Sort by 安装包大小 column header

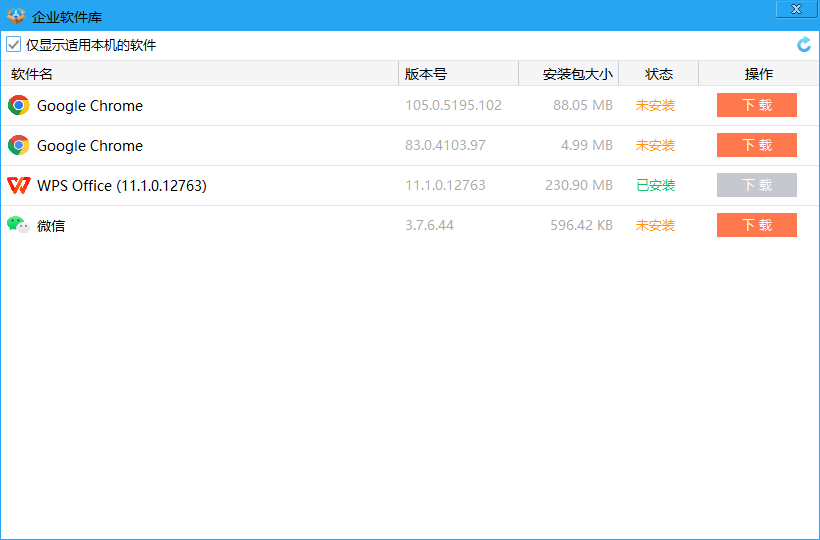(569, 74)
